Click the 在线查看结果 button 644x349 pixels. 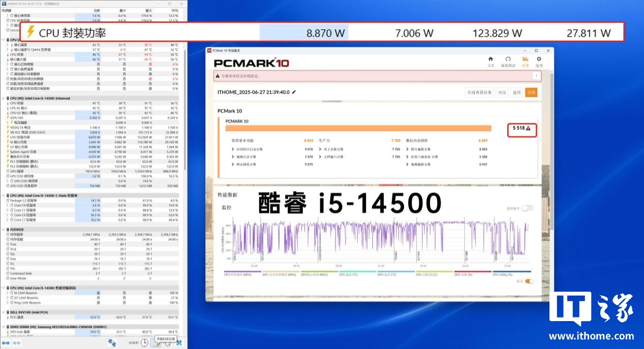coord(480,92)
